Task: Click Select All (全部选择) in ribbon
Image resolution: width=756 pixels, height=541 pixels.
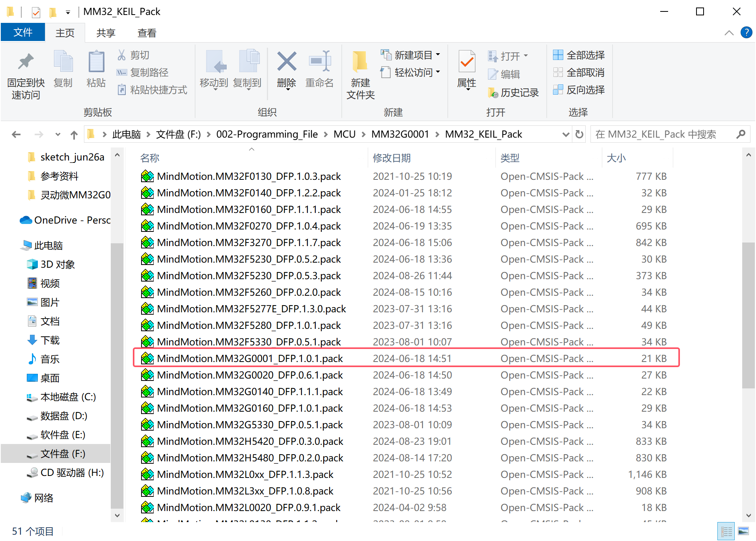Action: (x=579, y=55)
